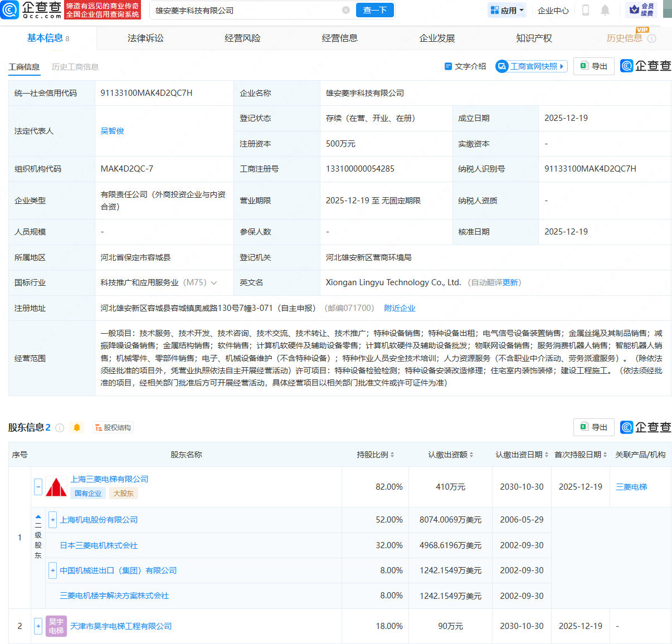Image resolution: width=672 pixels, height=644 pixels.
Task: Click the Qichacha logo in header
Action: pyautogui.click(x=32, y=10)
